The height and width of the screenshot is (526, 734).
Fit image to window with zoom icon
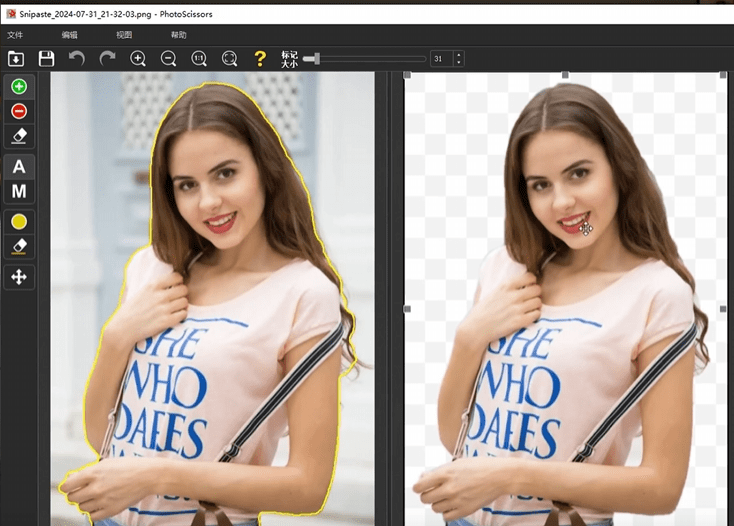(229, 59)
